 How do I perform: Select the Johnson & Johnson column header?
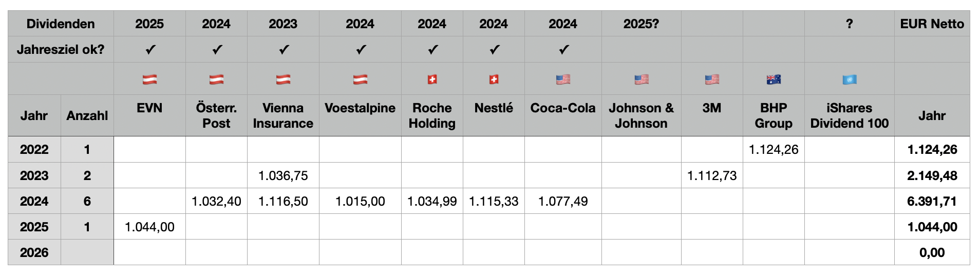click(641, 115)
